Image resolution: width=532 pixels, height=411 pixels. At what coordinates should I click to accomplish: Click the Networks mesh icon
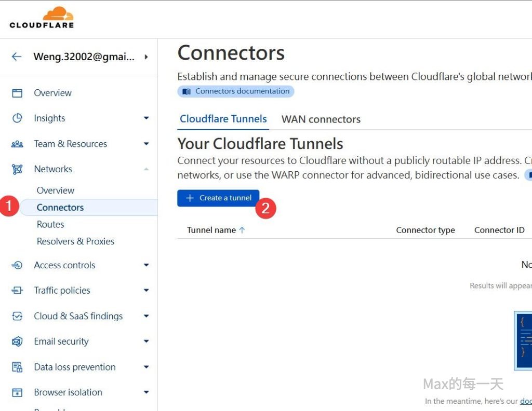(17, 169)
